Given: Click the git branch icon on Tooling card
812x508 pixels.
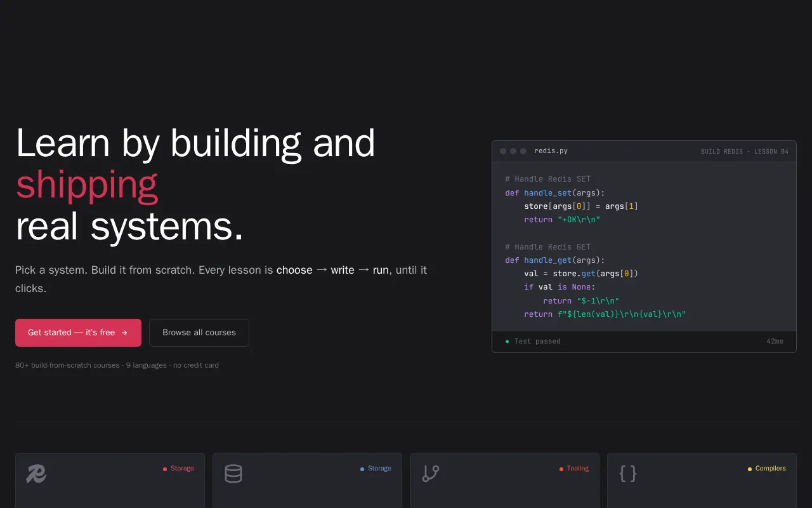Looking at the screenshot, I should click(x=431, y=474).
